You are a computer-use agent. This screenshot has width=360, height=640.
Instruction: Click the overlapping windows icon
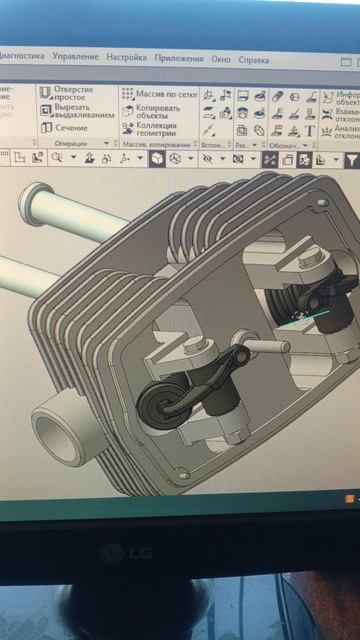tap(288, 160)
